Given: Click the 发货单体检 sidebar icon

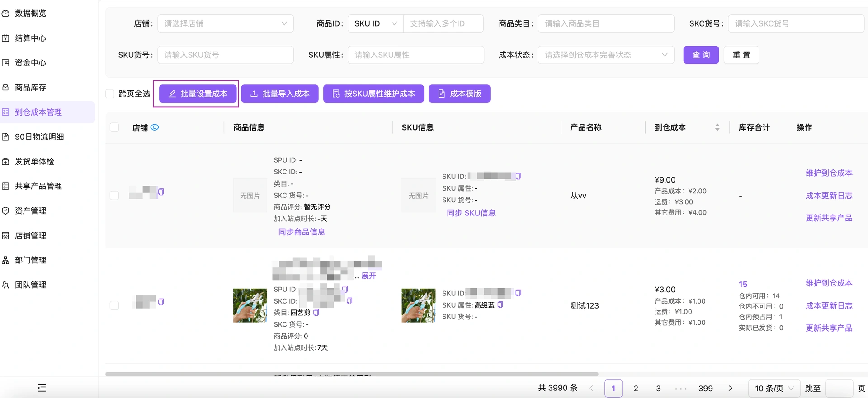Looking at the screenshot, I should (x=5, y=161).
